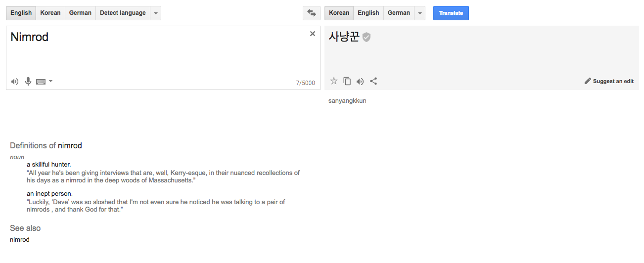
Task: Open the keyboard input options arrow
Action: (50, 81)
